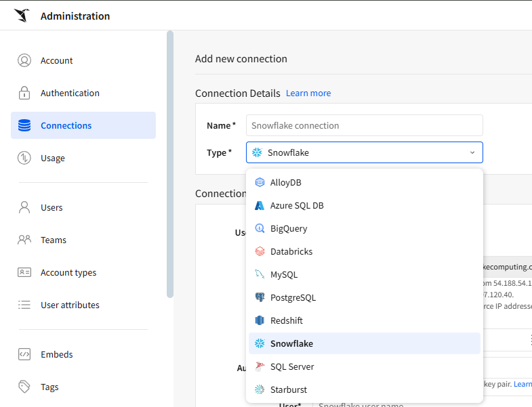Click the SQL Server icon
The image size is (532, 407).
[x=260, y=366]
